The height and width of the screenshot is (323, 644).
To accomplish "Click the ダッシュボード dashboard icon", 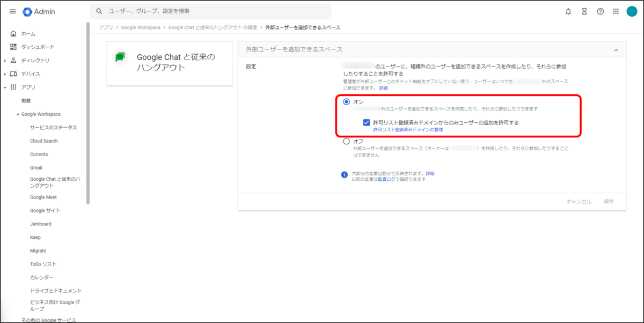I will coord(13,47).
